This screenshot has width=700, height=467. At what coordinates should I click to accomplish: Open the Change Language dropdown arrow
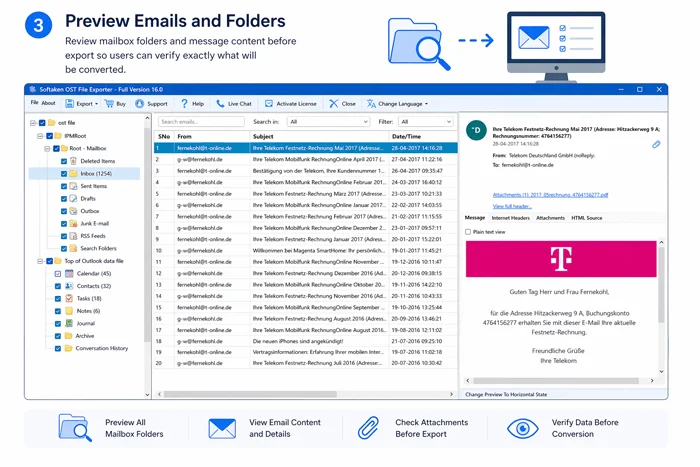pyautogui.click(x=426, y=104)
